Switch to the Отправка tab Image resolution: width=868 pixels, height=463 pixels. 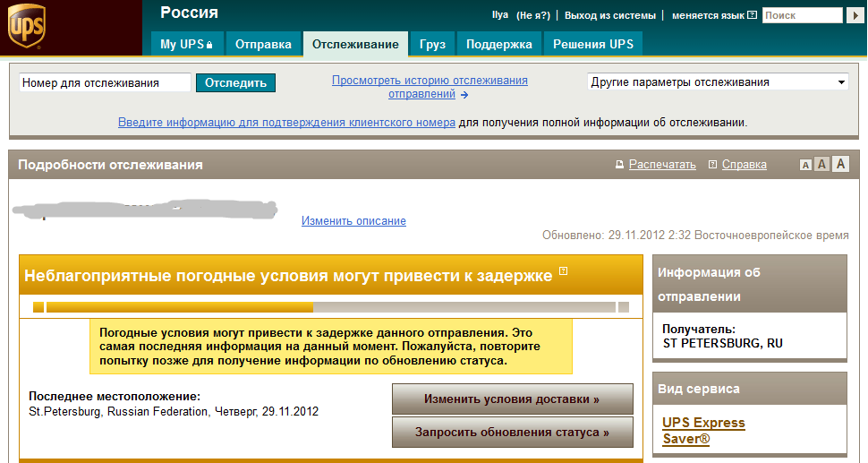click(263, 44)
